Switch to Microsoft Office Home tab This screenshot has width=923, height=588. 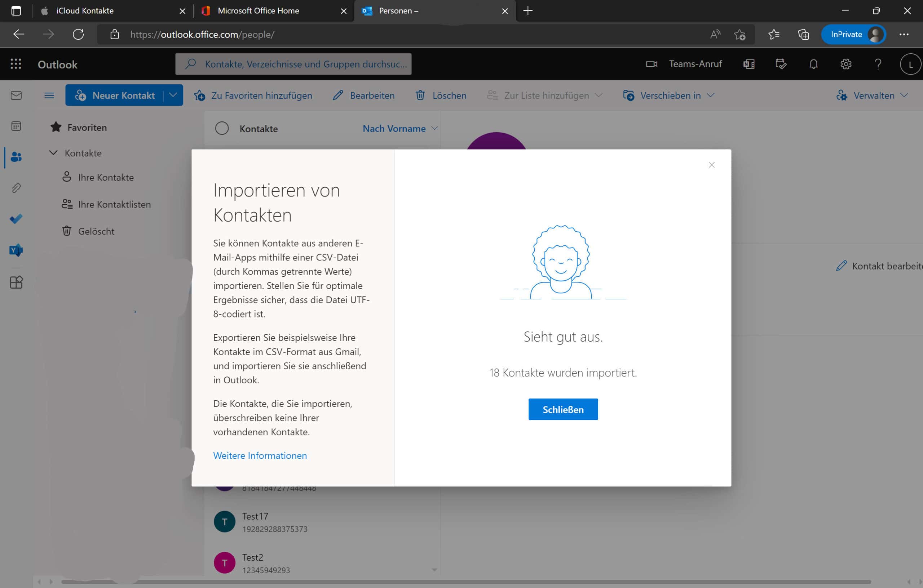(259, 11)
